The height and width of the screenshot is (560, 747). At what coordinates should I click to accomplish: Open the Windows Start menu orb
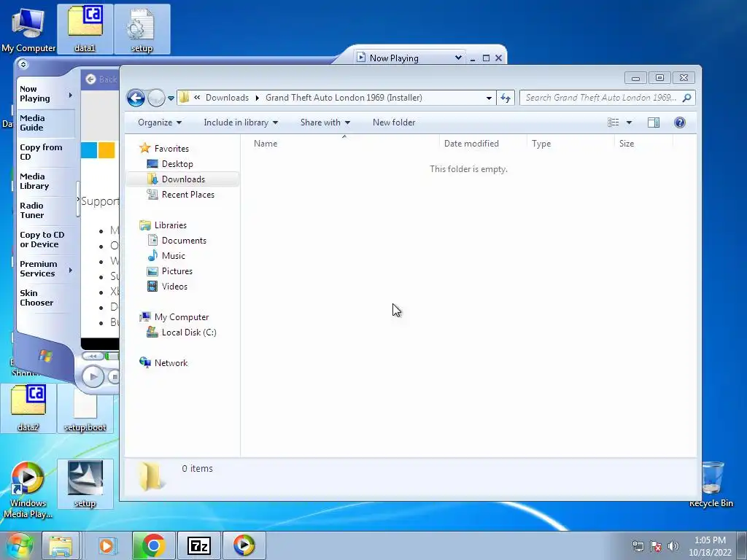19,545
